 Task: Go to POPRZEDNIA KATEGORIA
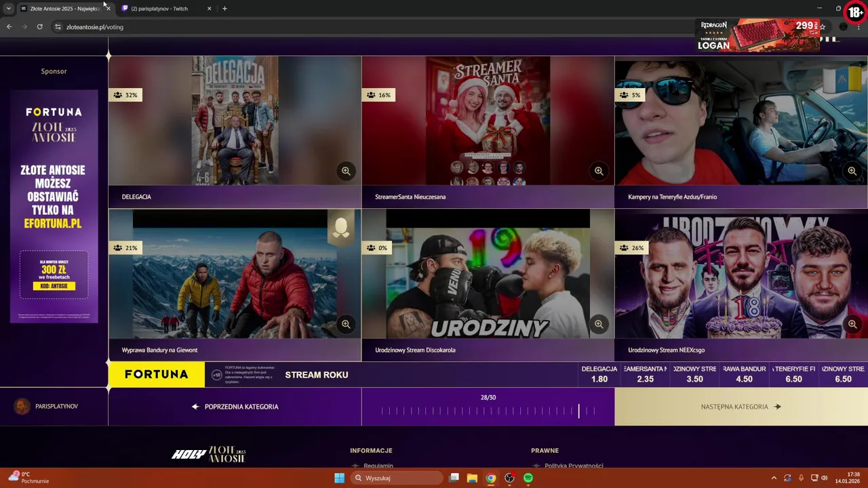point(235,407)
